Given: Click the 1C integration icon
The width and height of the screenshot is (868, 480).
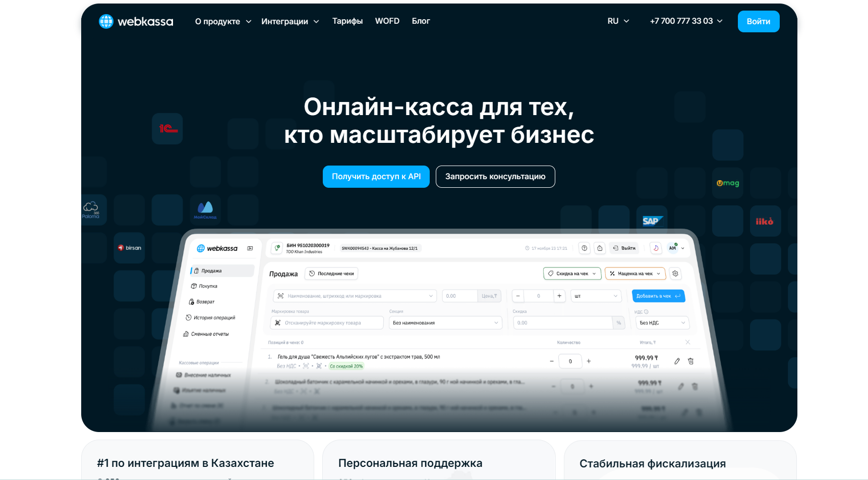Looking at the screenshot, I should pos(167,129).
